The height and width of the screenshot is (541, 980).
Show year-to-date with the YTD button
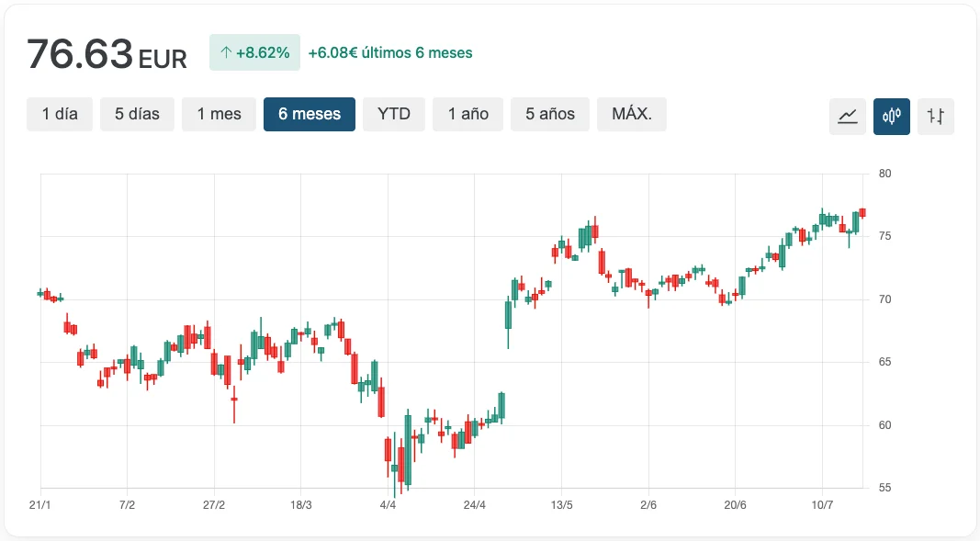(x=394, y=115)
